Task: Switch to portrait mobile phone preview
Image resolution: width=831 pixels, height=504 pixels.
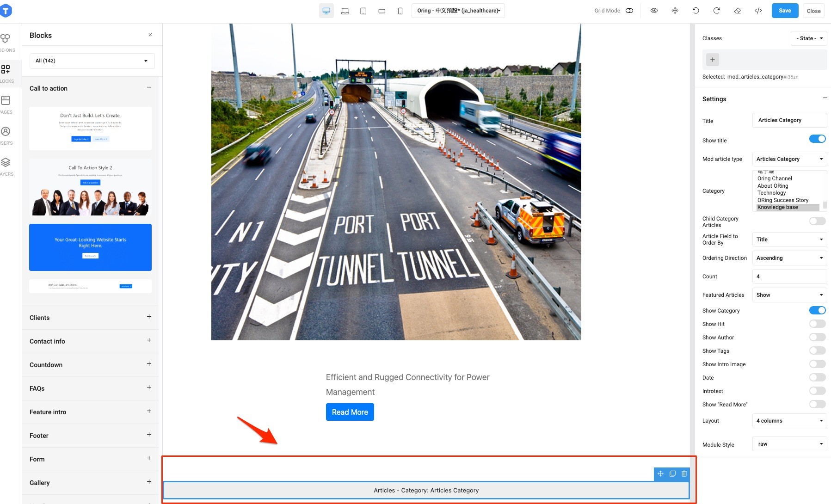Action: coord(400,11)
